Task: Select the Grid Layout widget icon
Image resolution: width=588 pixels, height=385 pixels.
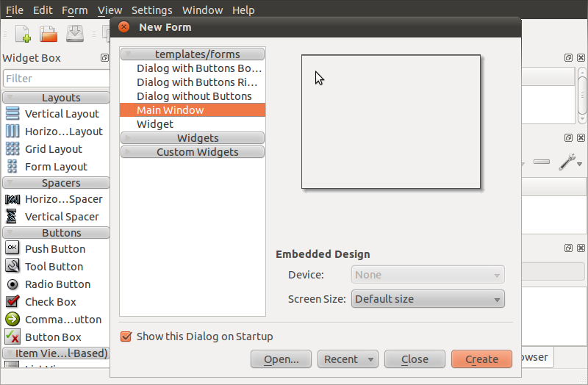Action: pyautogui.click(x=12, y=149)
